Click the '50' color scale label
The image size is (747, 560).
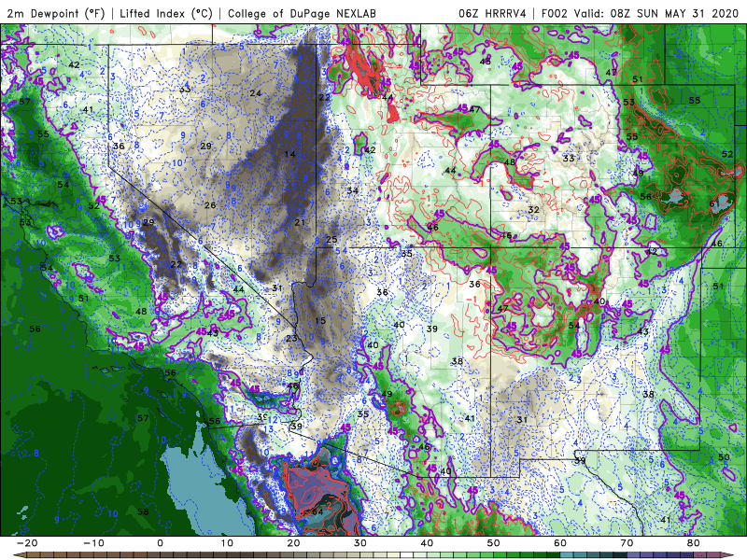tap(494, 543)
